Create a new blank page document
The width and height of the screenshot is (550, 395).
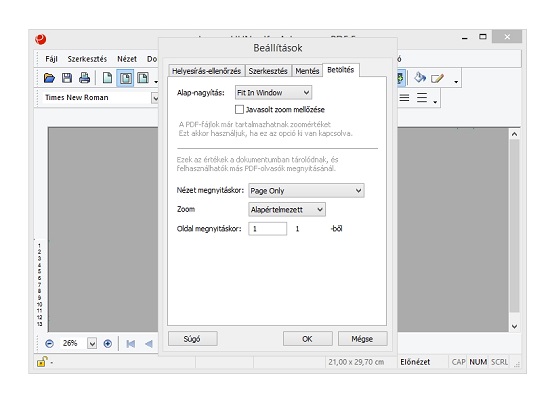point(107,78)
